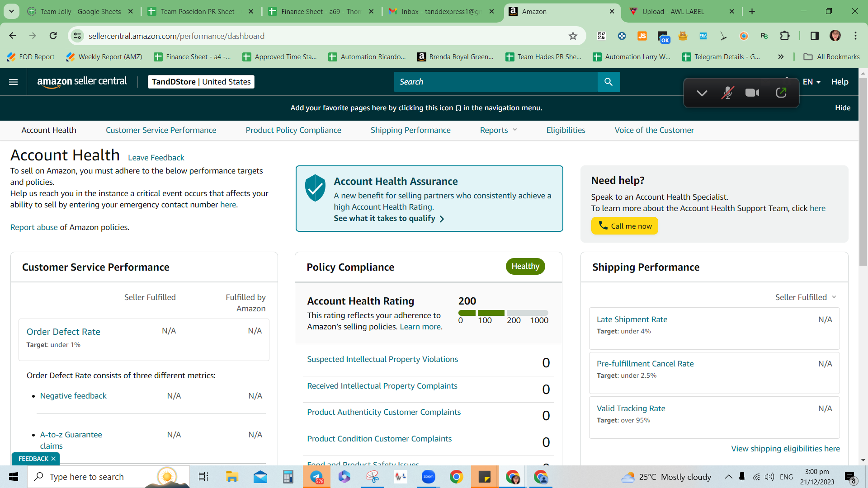Collapse the meeting overlay chevron
Viewport: 868px width, 488px height.
click(x=702, y=93)
